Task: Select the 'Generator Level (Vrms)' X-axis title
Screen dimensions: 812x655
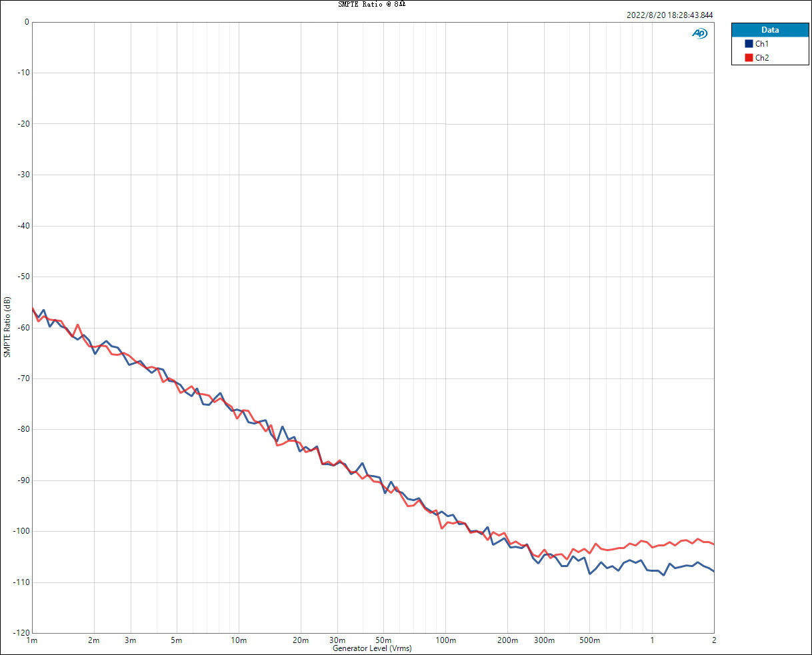Action: pos(372,648)
